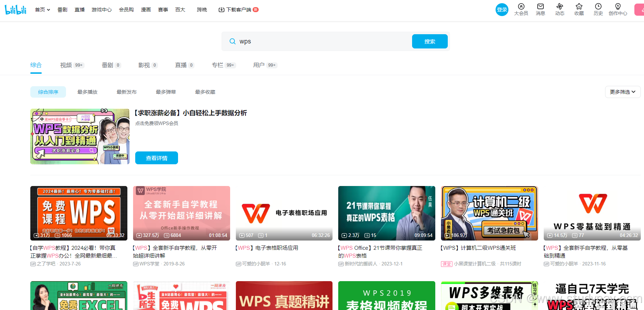Expand the 首页 dropdown arrow
Screen dimensions: 644x310
(49, 10)
